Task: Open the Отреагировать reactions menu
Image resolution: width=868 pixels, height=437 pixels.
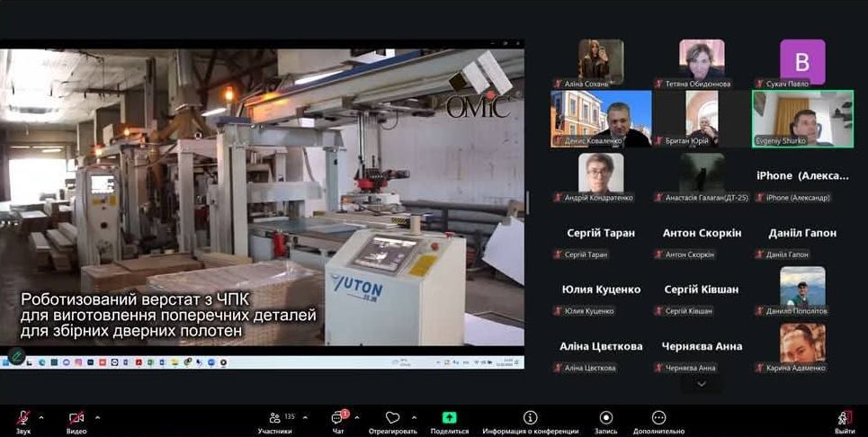Action: coord(392,419)
